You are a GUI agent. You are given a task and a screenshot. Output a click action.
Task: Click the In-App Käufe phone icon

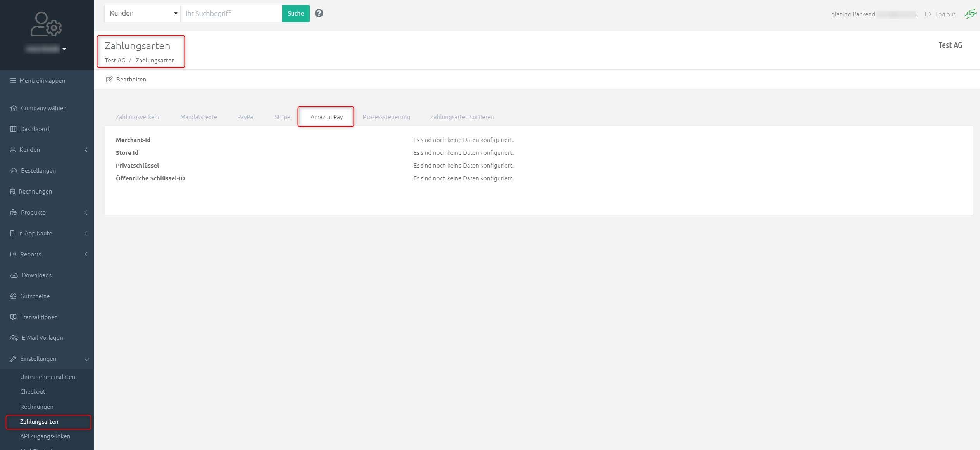pyautogui.click(x=12, y=234)
